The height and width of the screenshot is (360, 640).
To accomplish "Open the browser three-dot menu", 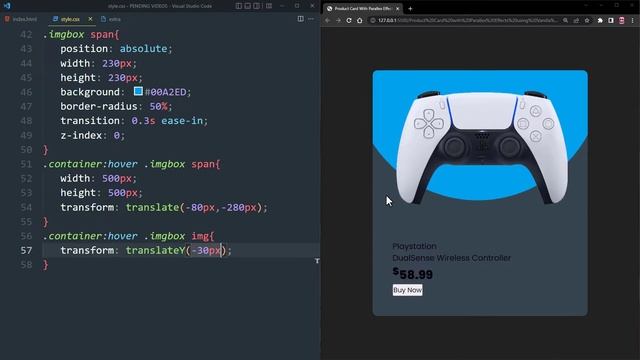I will (633, 20).
